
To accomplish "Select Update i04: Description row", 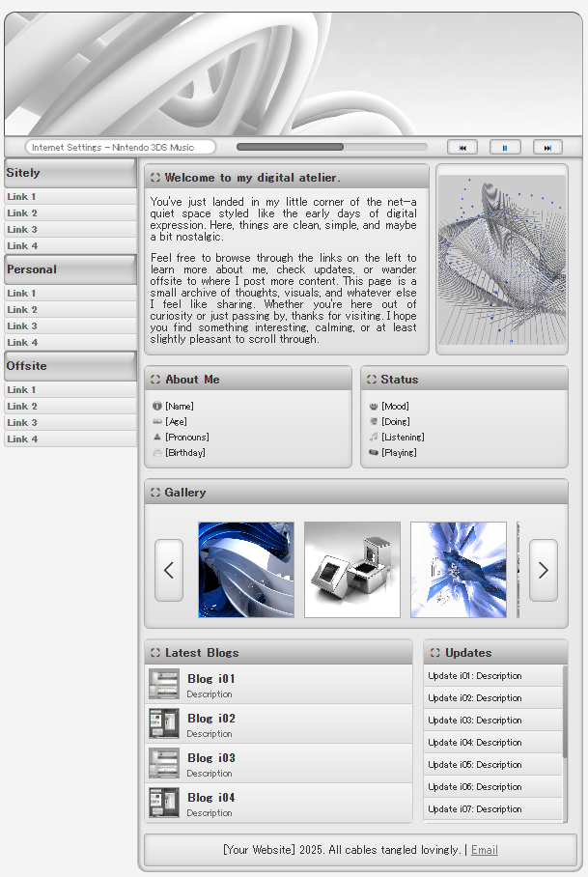I will pos(493,742).
